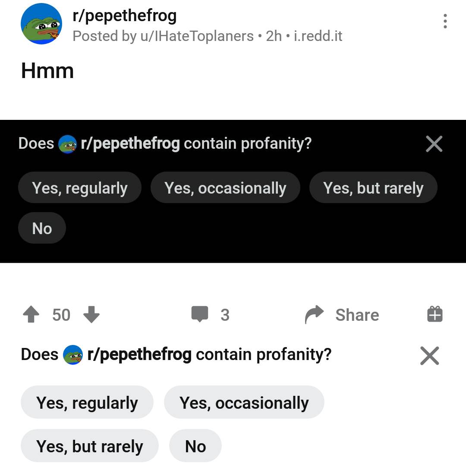Answer 'No' in the dark survey

(x=42, y=229)
